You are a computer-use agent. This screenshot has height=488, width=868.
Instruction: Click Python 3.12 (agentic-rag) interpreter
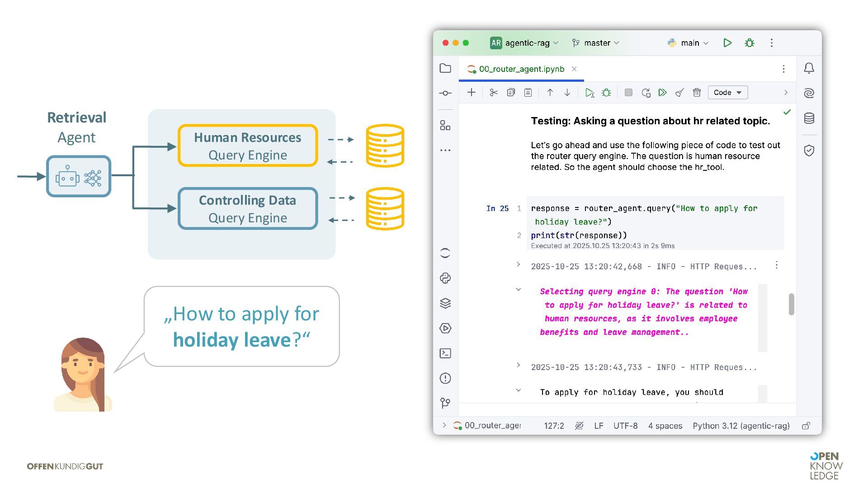pyautogui.click(x=741, y=426)
